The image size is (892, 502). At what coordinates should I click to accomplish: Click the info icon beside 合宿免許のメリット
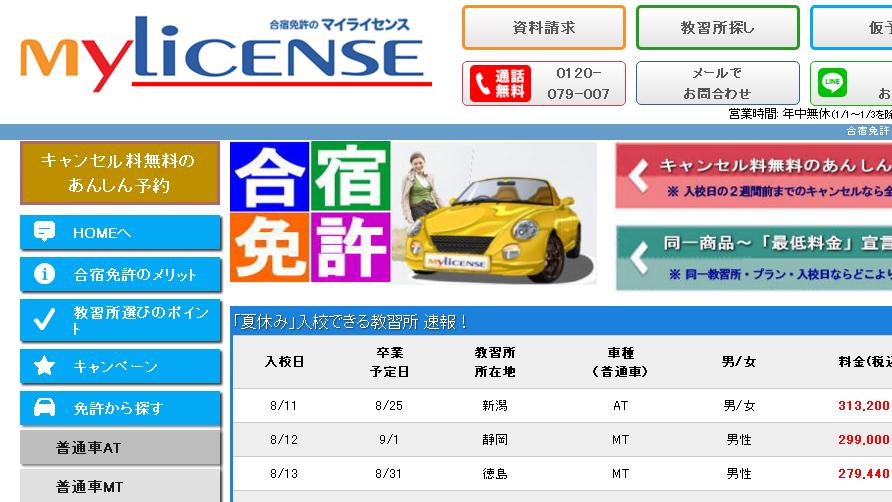point(44,274)
